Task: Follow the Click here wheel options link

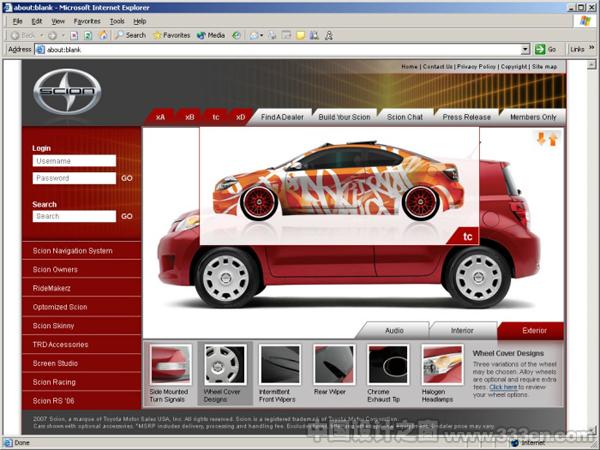Action: pos(503,387)
